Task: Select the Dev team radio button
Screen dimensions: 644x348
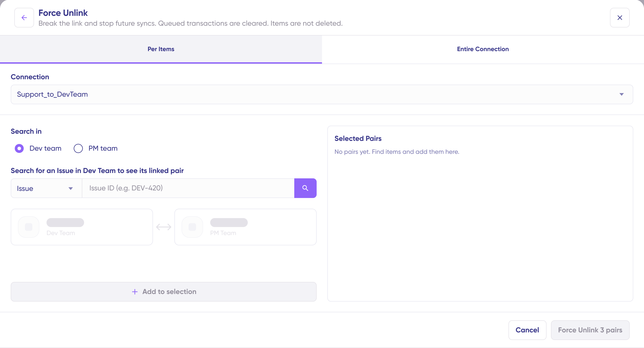Action: tap(19, 148)
